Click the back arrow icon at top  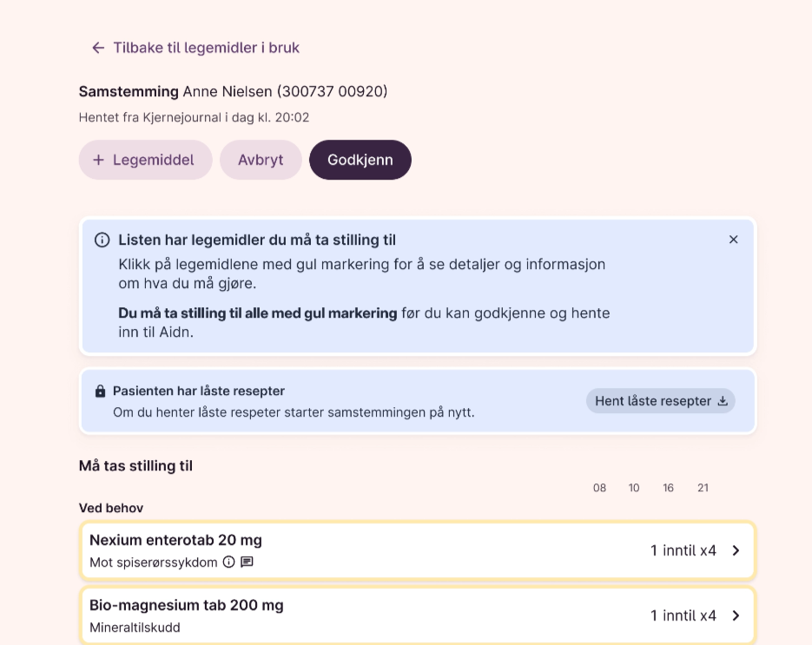(x=98, y=48)
